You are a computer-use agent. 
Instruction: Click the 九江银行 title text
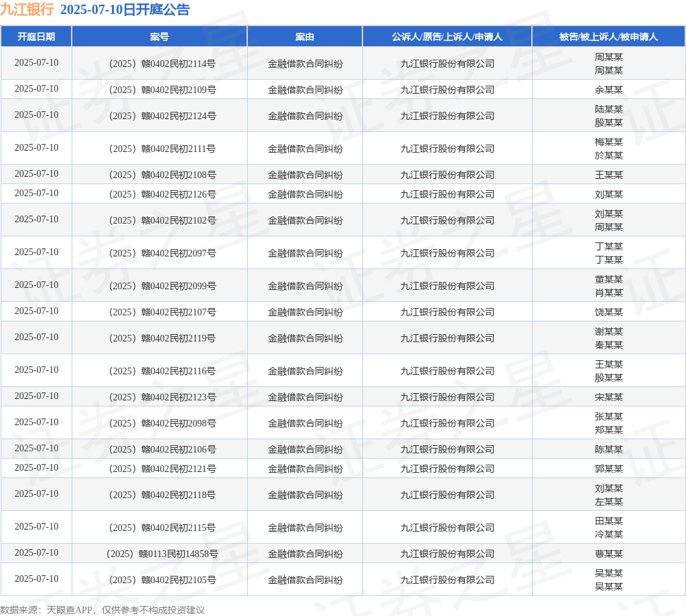27,9
